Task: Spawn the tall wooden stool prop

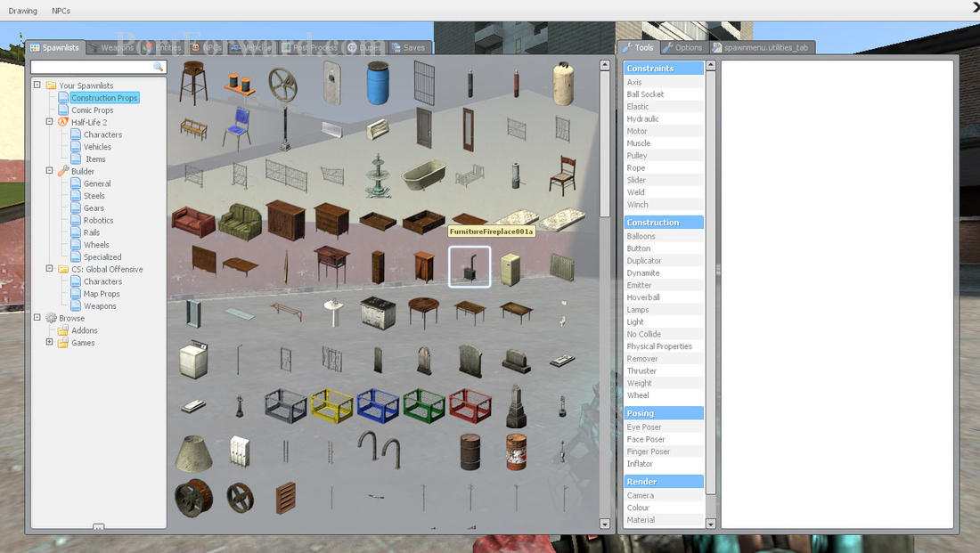Action: point(193,83)
